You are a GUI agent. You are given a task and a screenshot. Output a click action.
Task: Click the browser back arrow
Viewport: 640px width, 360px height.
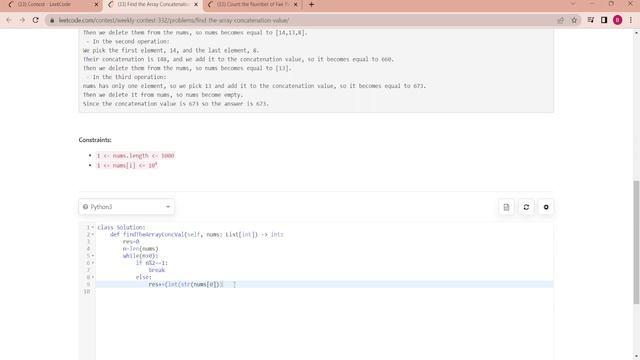9,20
